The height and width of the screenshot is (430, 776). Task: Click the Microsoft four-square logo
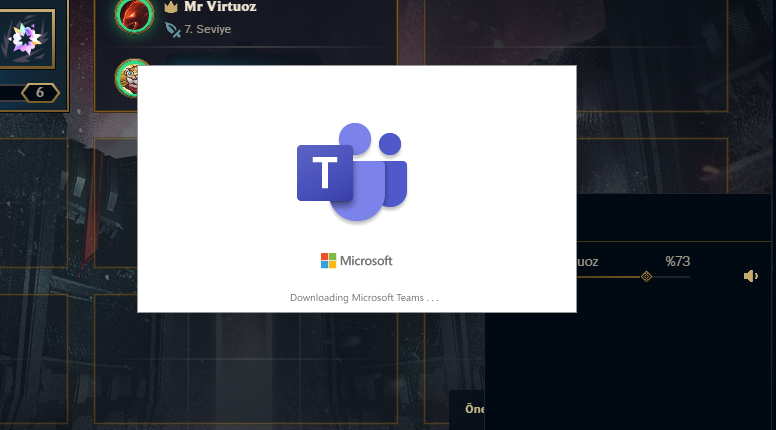pyautogui.click(x=328, y=261)
